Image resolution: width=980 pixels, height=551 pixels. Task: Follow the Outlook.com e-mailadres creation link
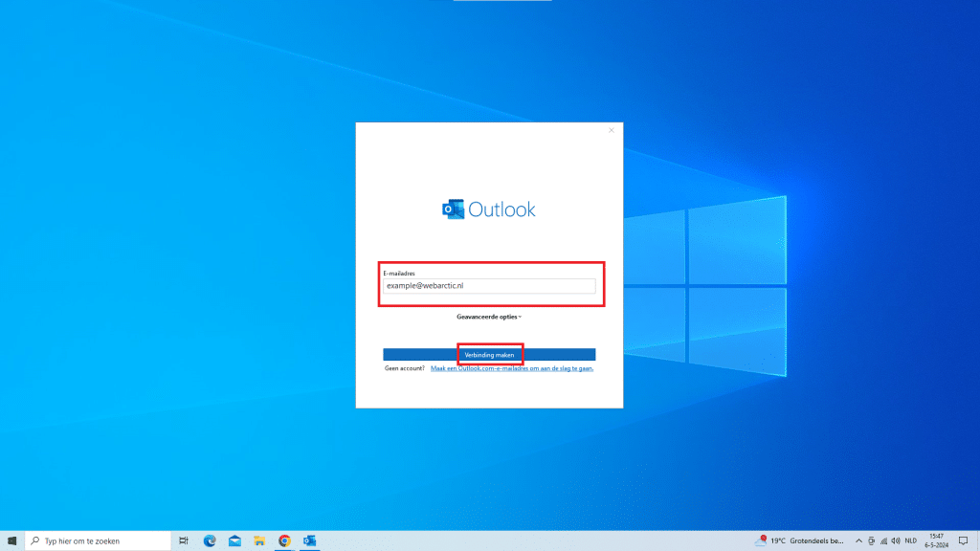coord(512,367)
